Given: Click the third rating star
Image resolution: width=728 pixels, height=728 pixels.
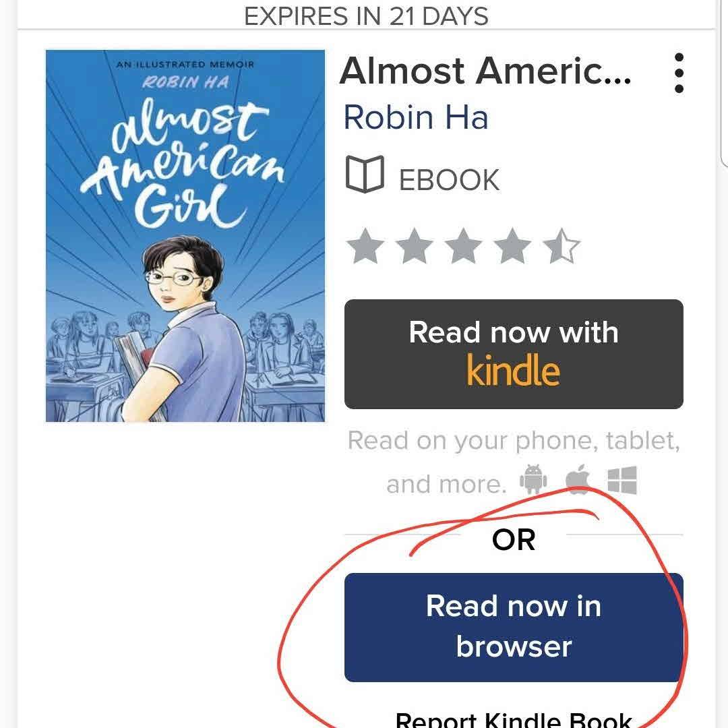Looking at the screenshot, I should (x=463, y=246).
